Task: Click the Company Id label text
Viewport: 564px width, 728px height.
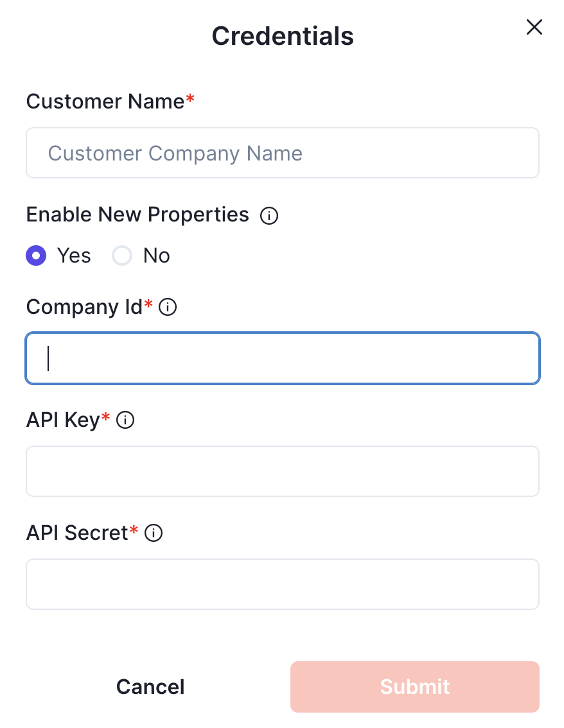Action: [84, 308]
